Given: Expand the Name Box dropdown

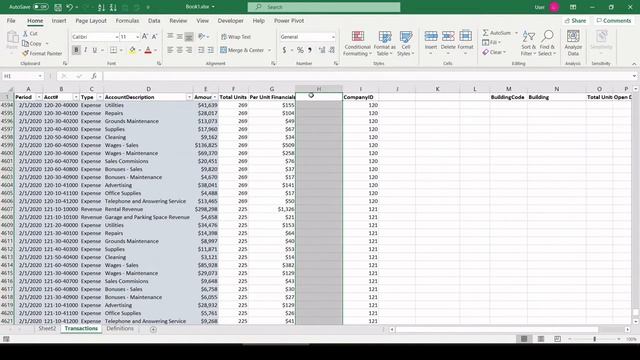Looking at the screenshot, I should [x=40, y=76].
